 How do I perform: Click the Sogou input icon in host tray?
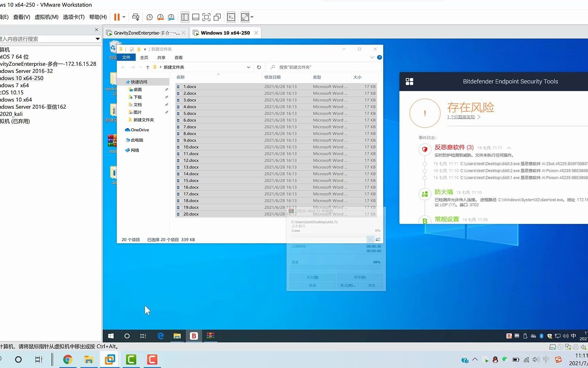coord(558,359)
